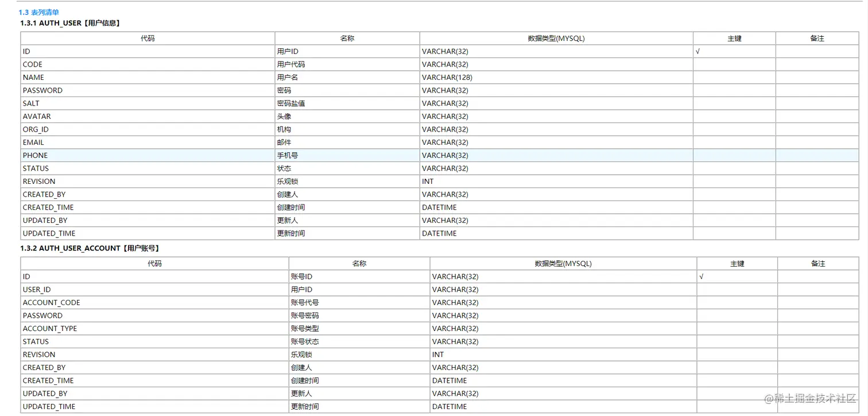Select the VARCHAR(128) data type cell
This screenshot has height=416, width=868.
556,78
